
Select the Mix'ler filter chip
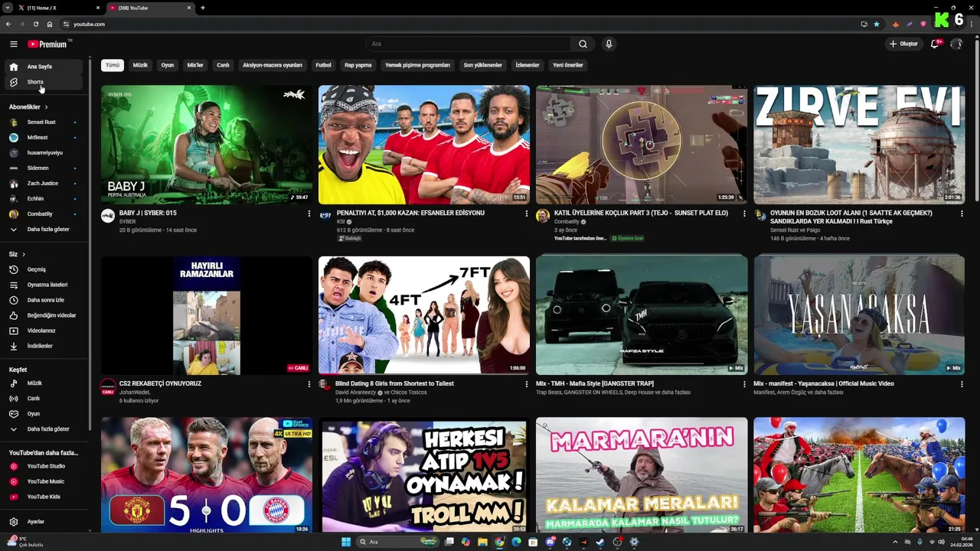195,65
